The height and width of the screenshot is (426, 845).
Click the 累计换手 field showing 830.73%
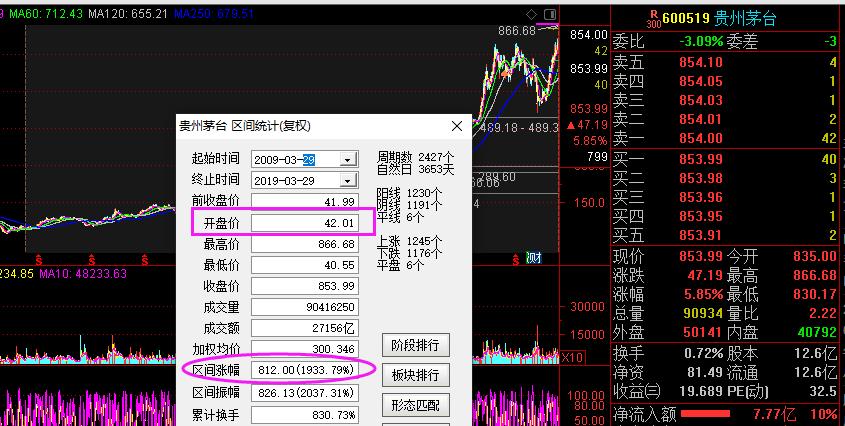(x=304, y=415)
